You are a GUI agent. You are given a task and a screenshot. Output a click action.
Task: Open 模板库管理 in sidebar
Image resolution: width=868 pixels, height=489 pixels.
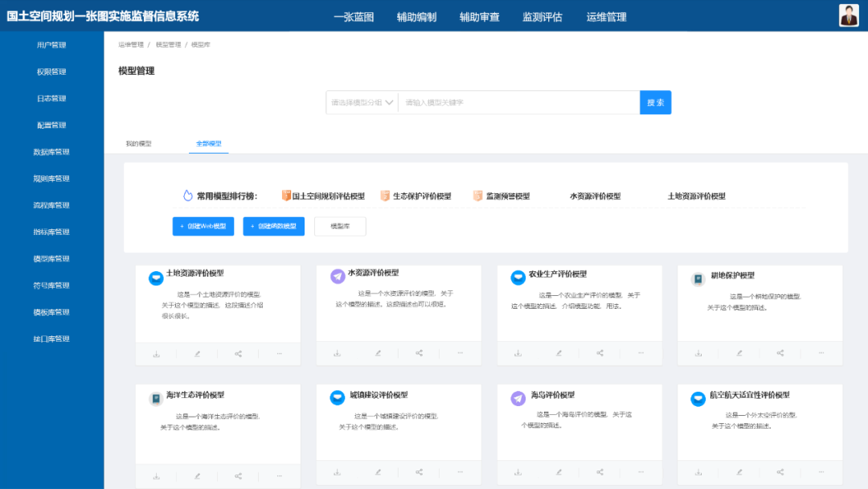pyautogui.click(x=51, y=312)
